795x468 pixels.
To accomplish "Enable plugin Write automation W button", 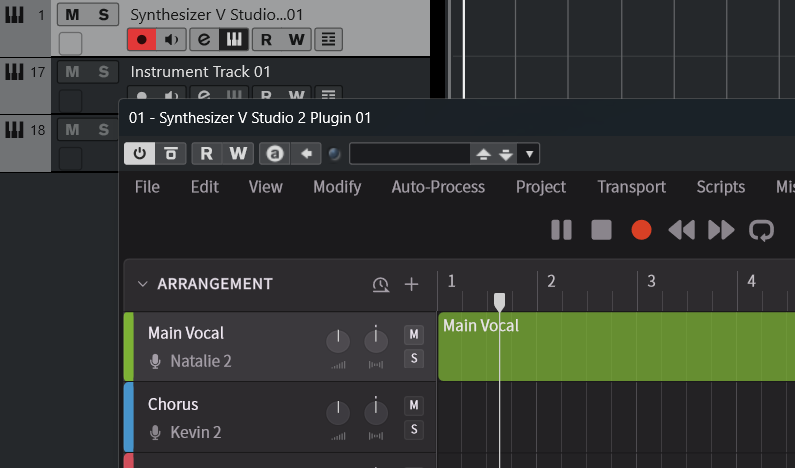I will [x=238, y=154].
